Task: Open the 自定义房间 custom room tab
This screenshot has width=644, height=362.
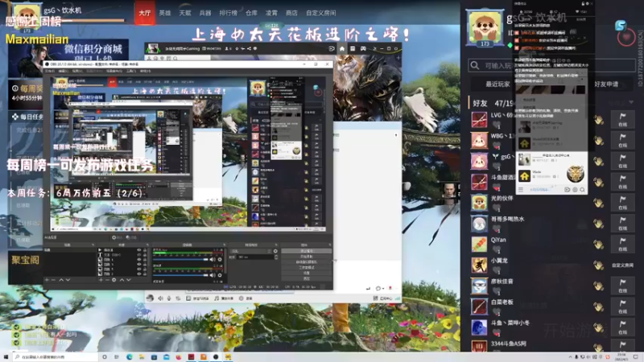Action: pyautogui.click(x=320, y=13)
